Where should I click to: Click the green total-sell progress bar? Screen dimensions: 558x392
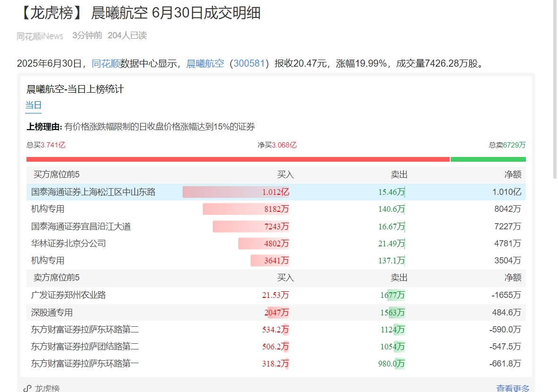click(x=488, y=159)
